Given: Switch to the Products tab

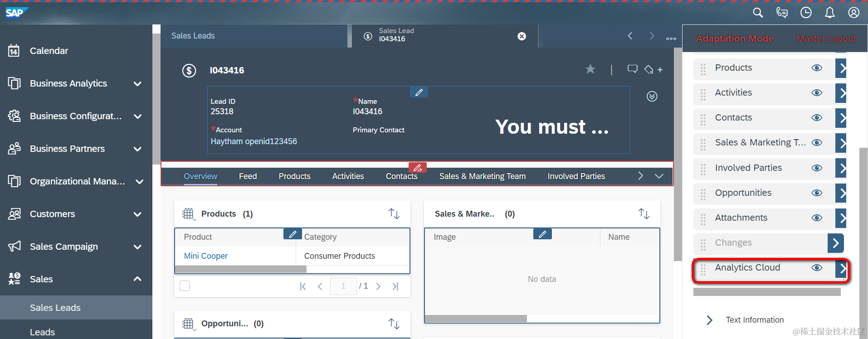Looking at the screenshot, I should click(x=295, y=176).
